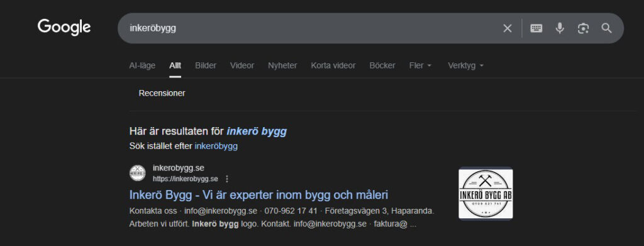Click the inkerobygg.se site favicon
Screen dimensions: 644x246
pos(138,173)
